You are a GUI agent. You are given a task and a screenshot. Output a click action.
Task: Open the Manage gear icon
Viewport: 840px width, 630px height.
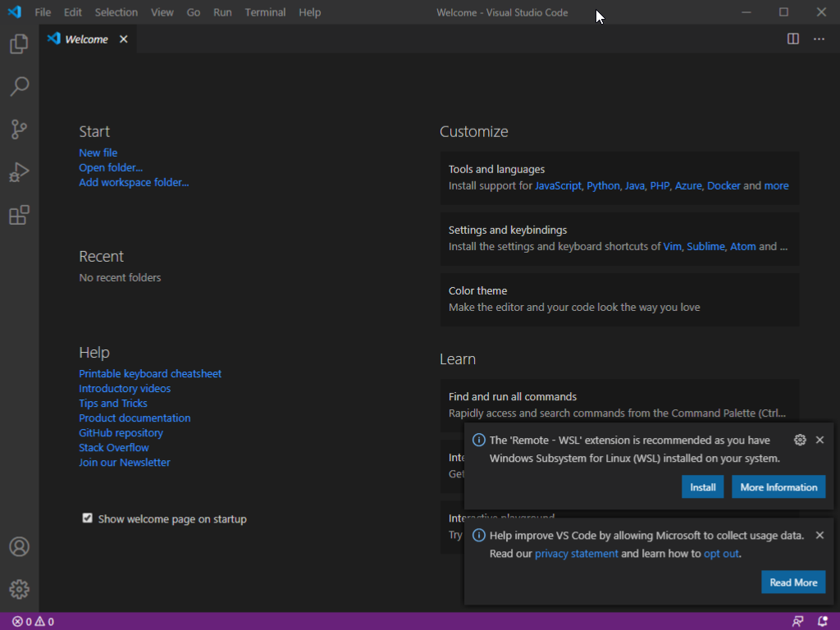(19, 589)
